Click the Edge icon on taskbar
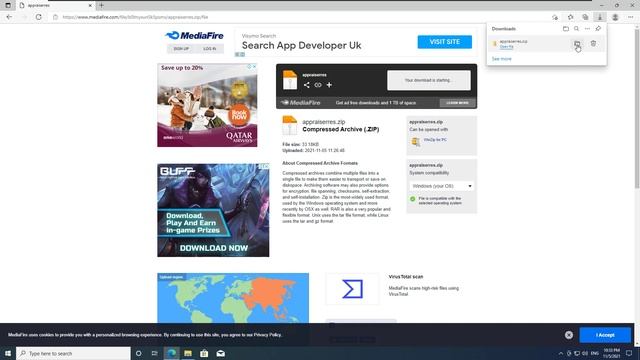Image resolution: width=640 pixels, height=360 pixels. coord(171,353)
